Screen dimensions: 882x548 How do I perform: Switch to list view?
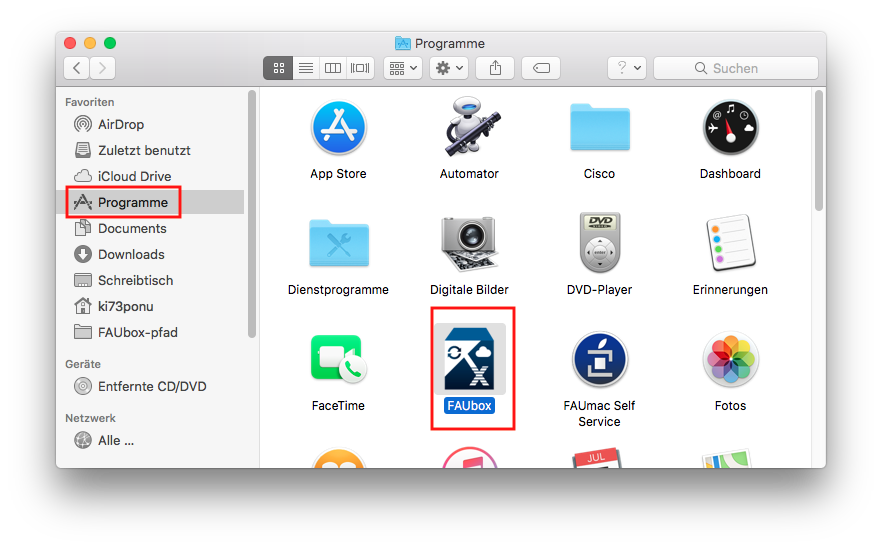[x=306, y=68]
